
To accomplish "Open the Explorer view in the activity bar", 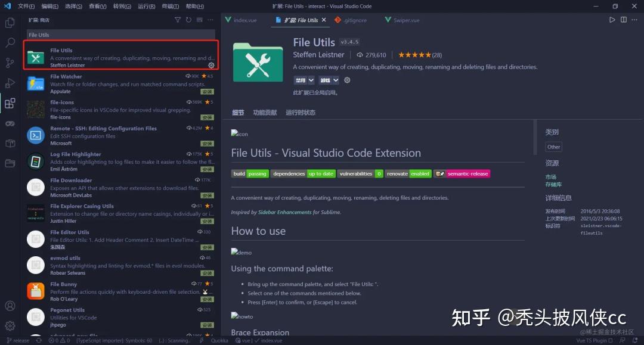I will 10,23.
